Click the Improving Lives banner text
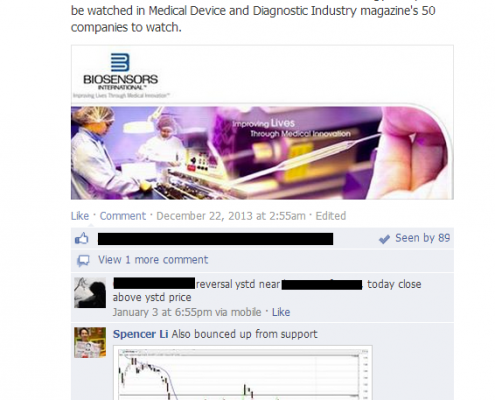 291,128
